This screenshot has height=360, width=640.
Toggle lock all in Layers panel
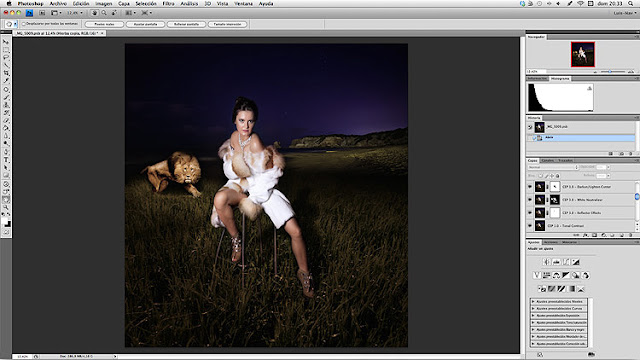click(558, 176)
